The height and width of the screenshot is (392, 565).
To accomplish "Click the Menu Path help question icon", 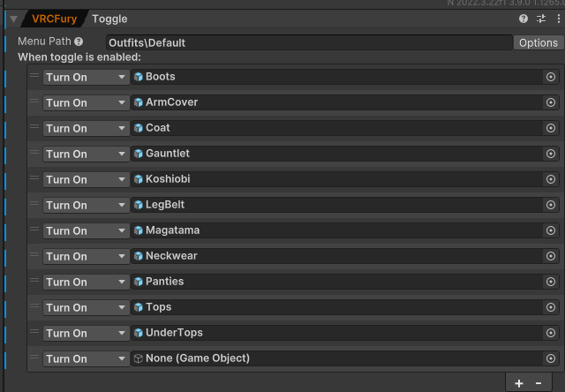I will click(x=79, y=41).
